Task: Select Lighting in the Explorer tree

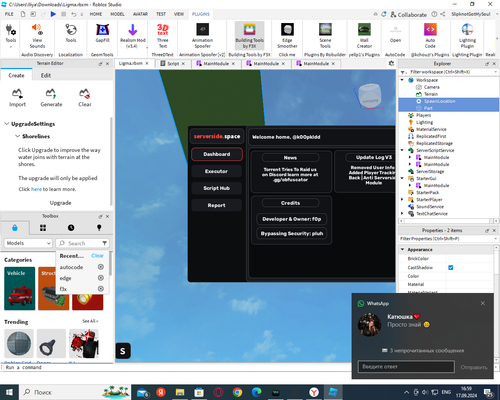Action: click(424, 122)
